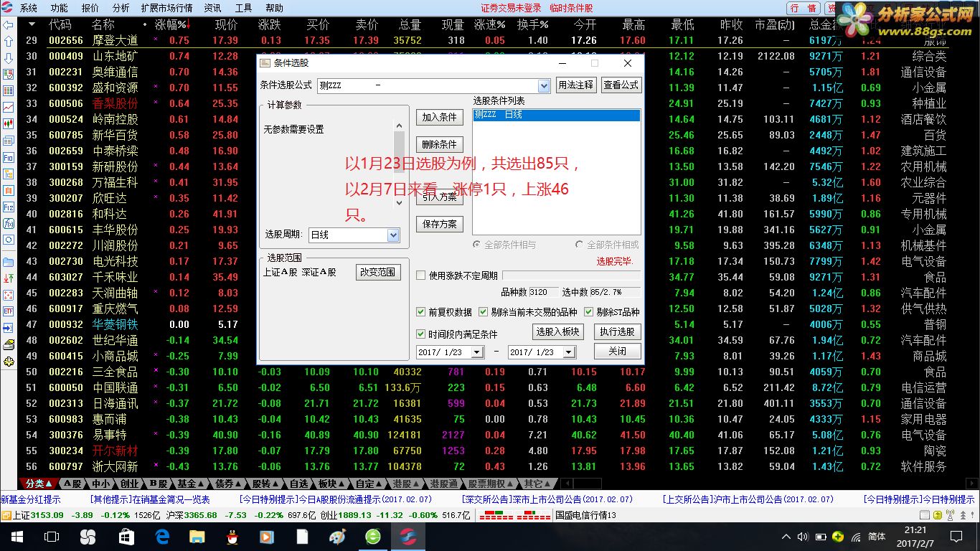Open the 报价 menu
980x551 pixels.
click(90, 8)
